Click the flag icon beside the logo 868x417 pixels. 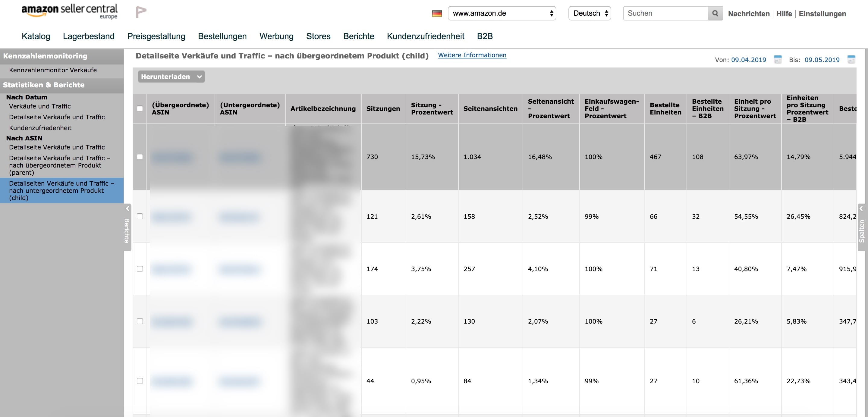click(141, 12)
